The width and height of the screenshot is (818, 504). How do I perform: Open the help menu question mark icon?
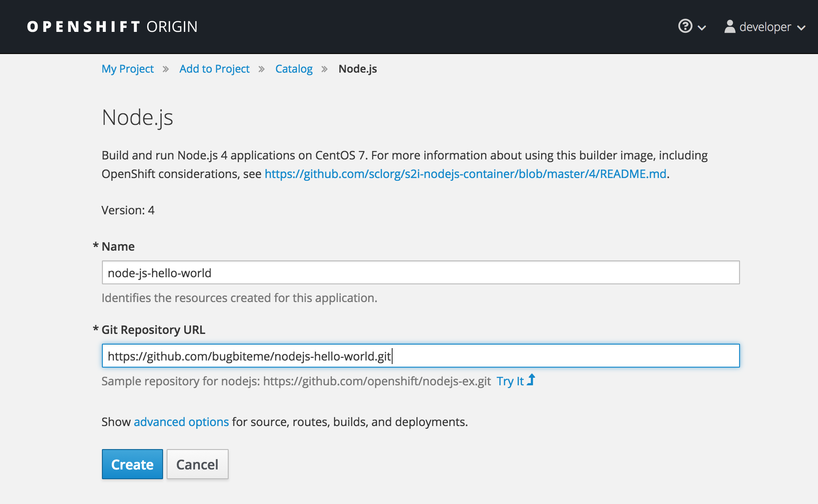coord(685,26)
